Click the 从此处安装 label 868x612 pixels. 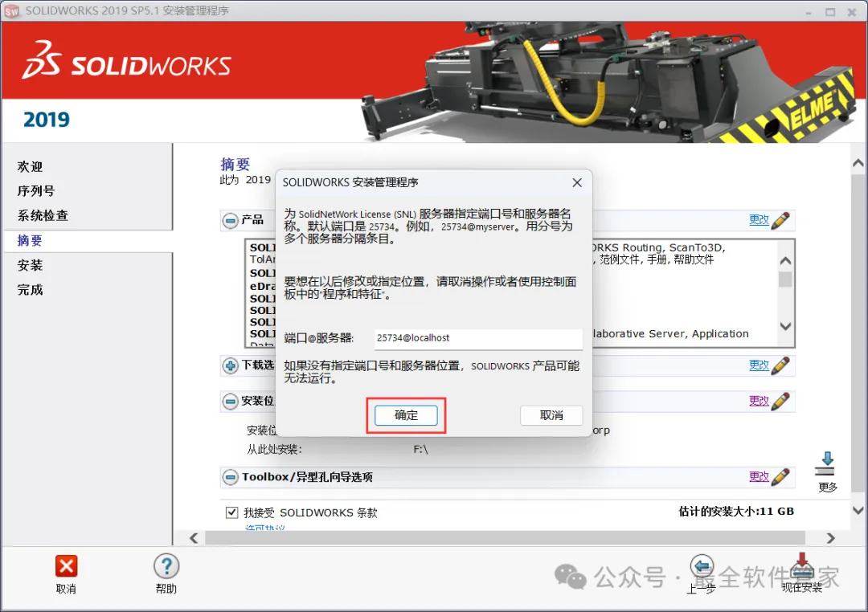coord(275,450)
